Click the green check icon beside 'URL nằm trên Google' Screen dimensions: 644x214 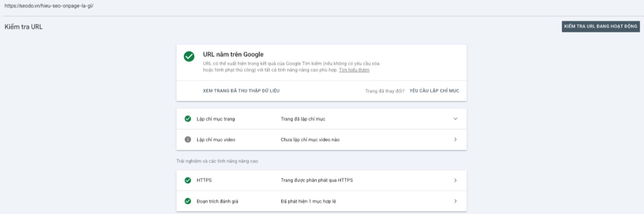[189, 56]
